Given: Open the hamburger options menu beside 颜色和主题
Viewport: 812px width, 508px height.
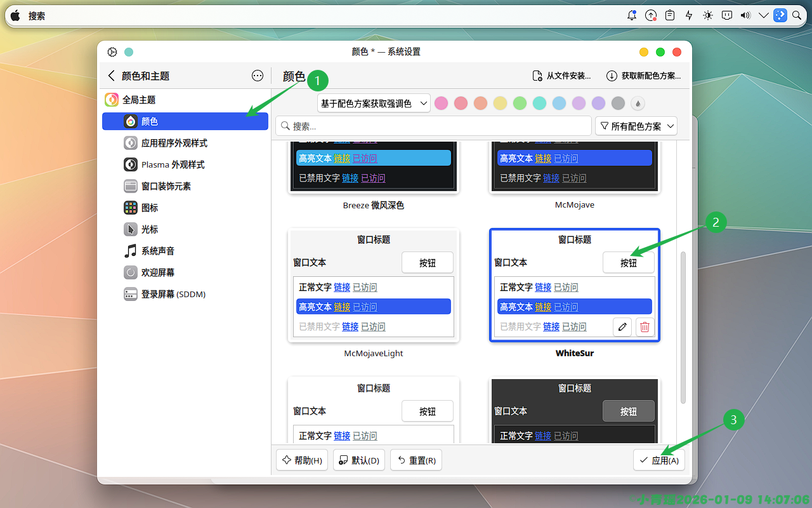Looking at the screenshot, I should click(258, 76).
